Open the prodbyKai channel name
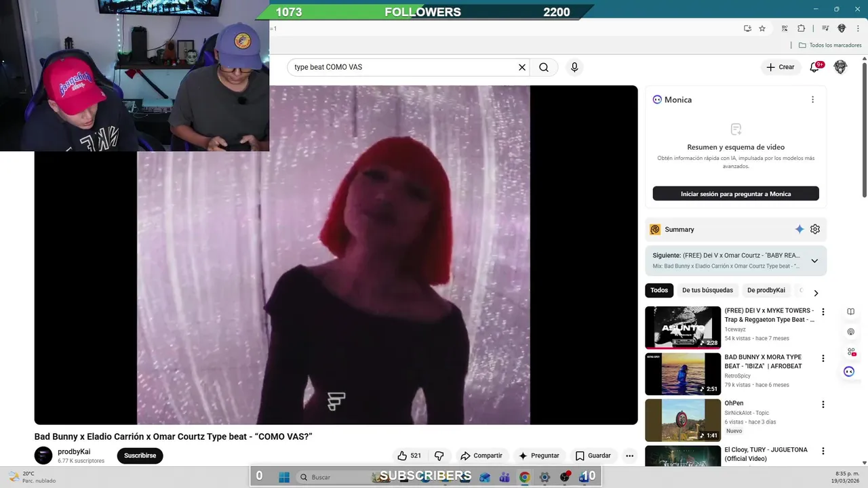 (x=74, y=451)
